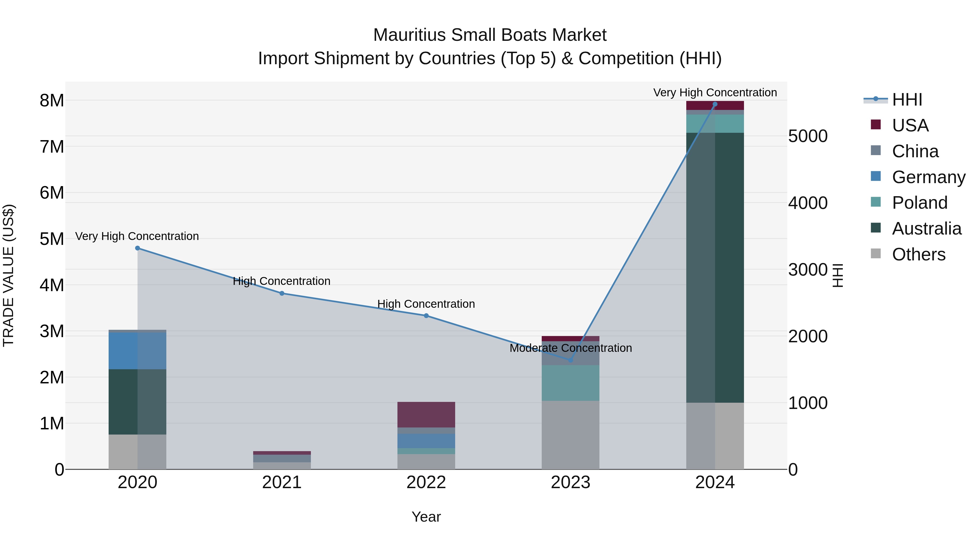980x551 pixels.
Task: Toggle Others series via legend label
Action: pos(919,254)
